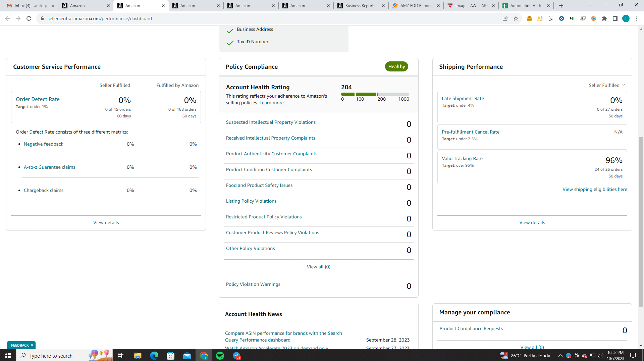
Task: Reload the Seller Central page
Action: (29, 18)
